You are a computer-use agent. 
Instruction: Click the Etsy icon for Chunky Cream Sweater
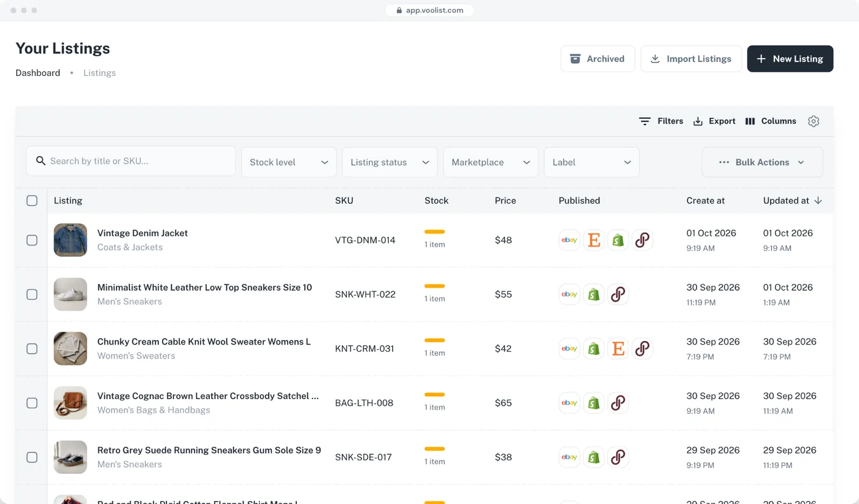pyautogui.click(x=618, y=349)
